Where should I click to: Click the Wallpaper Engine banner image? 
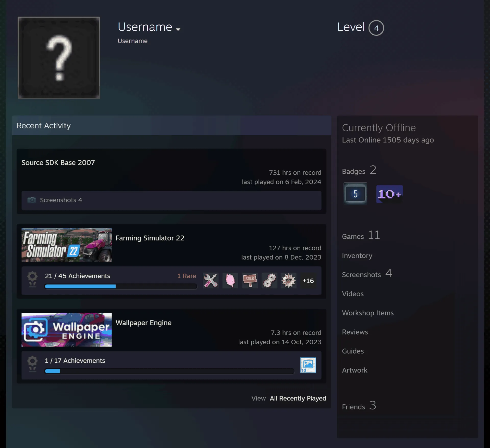coord(67,329)
